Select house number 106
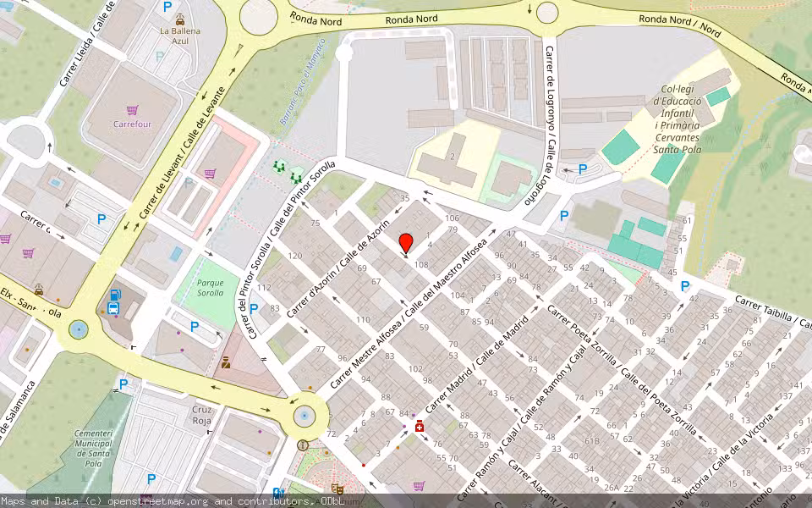The image size is (812, 508). (x=452, y=218)
